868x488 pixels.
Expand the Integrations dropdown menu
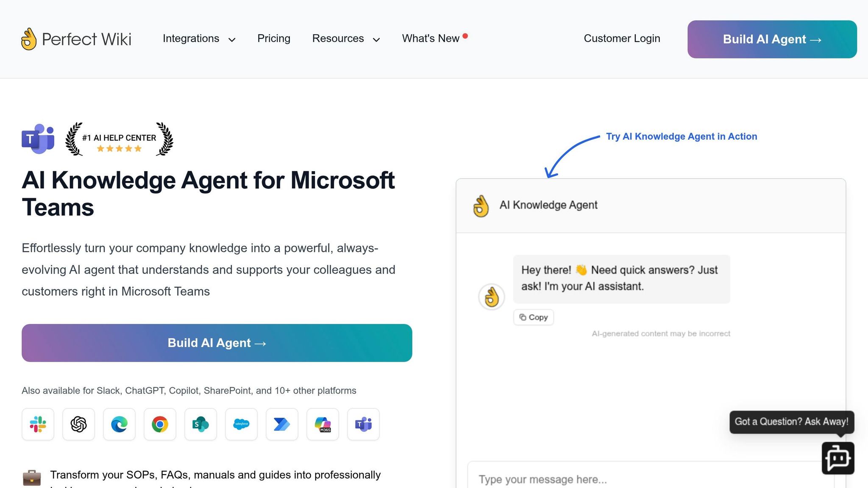(199, 39)
